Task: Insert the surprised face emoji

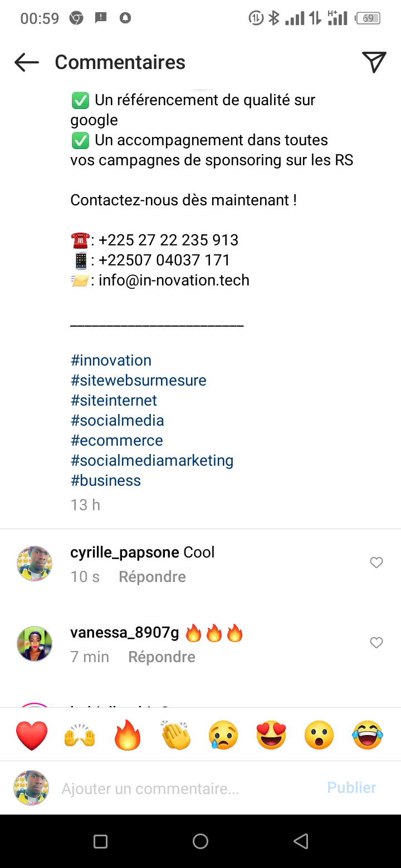Action: coord(319,735)
